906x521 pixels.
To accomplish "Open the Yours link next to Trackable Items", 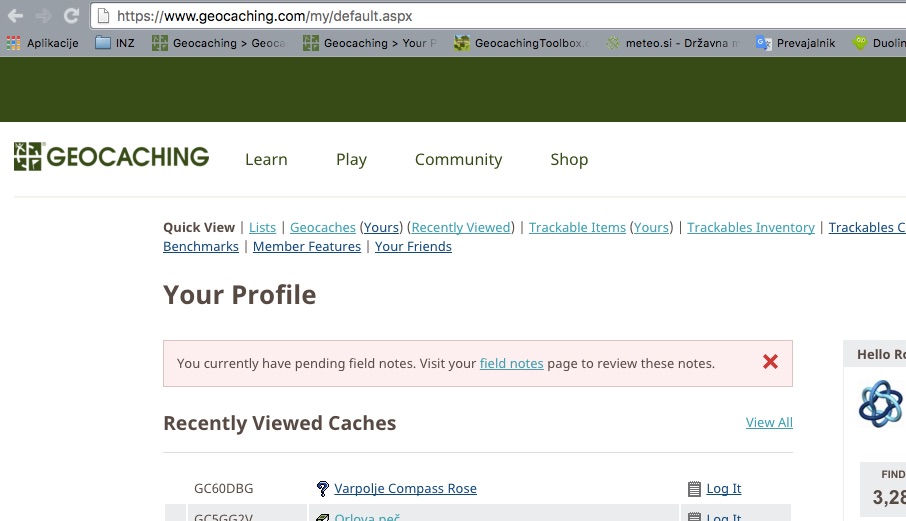I will (x=651, y=228).
